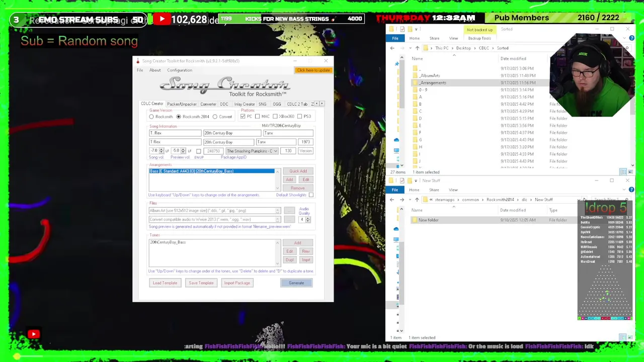This screenshot has width=644, height=362.
Task: Open the Inlay Creator tab
Action: (245, 104)
